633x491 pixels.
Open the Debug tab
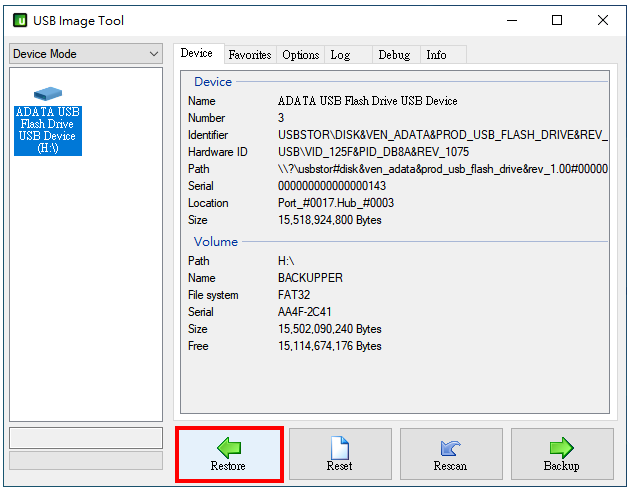pyautogui.click(x=394, y=55)
